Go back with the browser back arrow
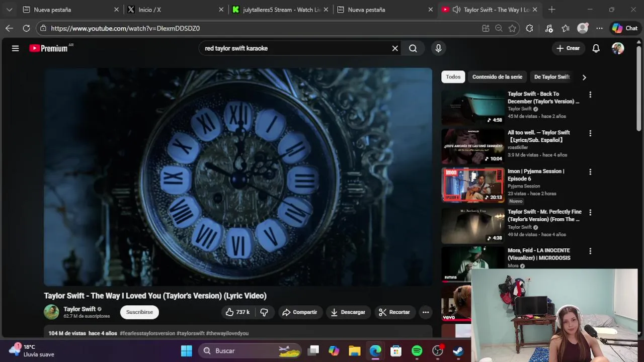 9,28
